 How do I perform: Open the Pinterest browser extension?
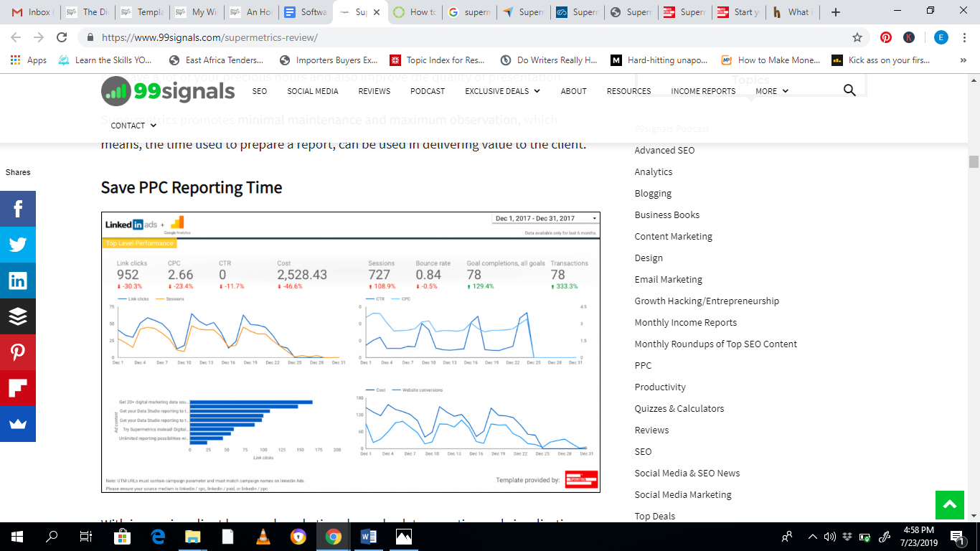point(886,37)
